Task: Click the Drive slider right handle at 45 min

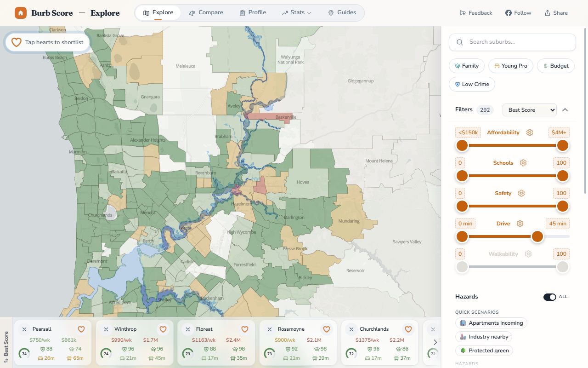Action: 537,236
